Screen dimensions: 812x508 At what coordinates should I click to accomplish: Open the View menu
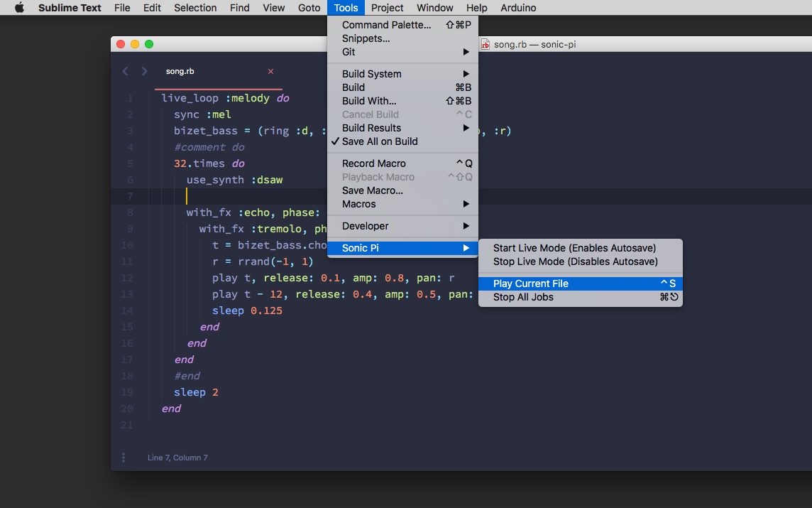273,8
